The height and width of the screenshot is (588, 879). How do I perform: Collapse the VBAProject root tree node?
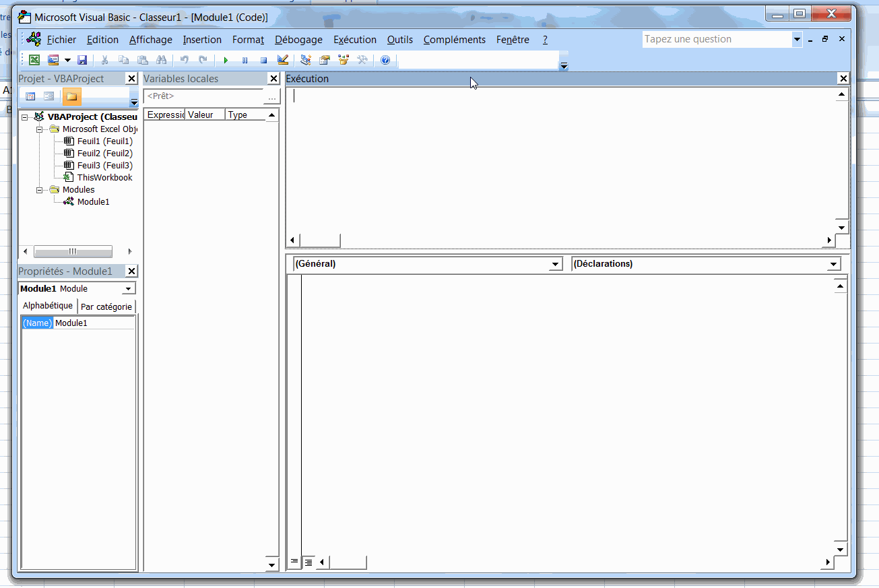25,117
